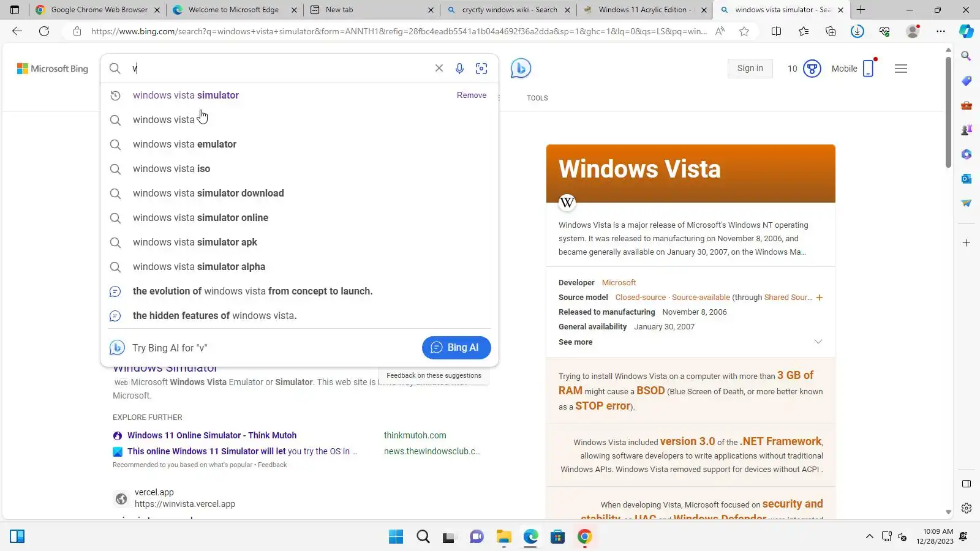Start voice search with microphone icon

(459, 69)
